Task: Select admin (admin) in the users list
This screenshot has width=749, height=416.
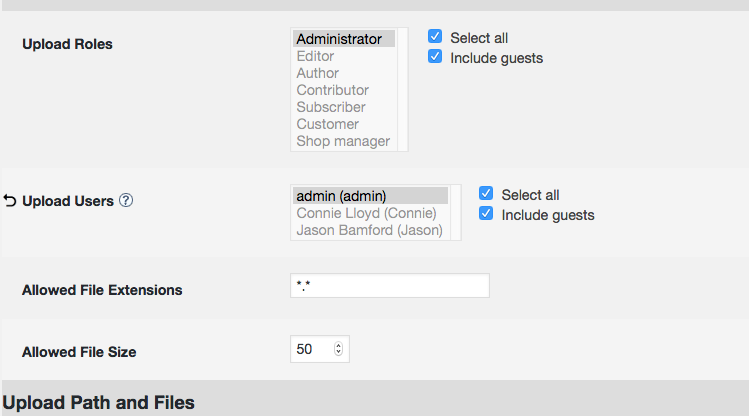Action: pos(371,196)
